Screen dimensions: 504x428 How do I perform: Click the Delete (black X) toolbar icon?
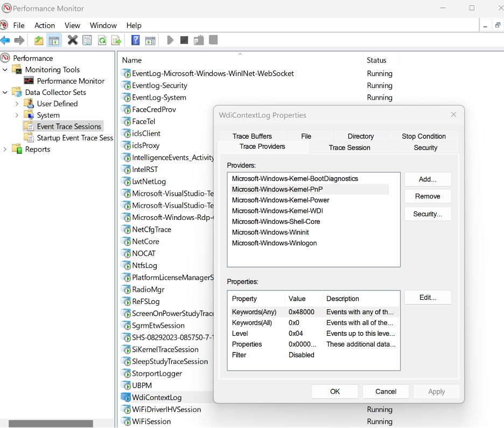click(72, 40)
